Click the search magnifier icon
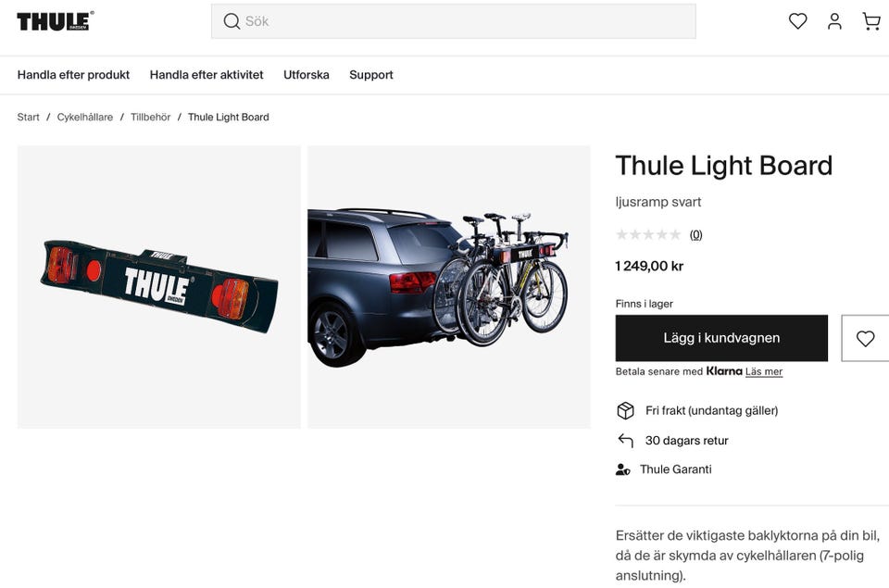This screenshot has width=889, height=588. pos(232,21)
